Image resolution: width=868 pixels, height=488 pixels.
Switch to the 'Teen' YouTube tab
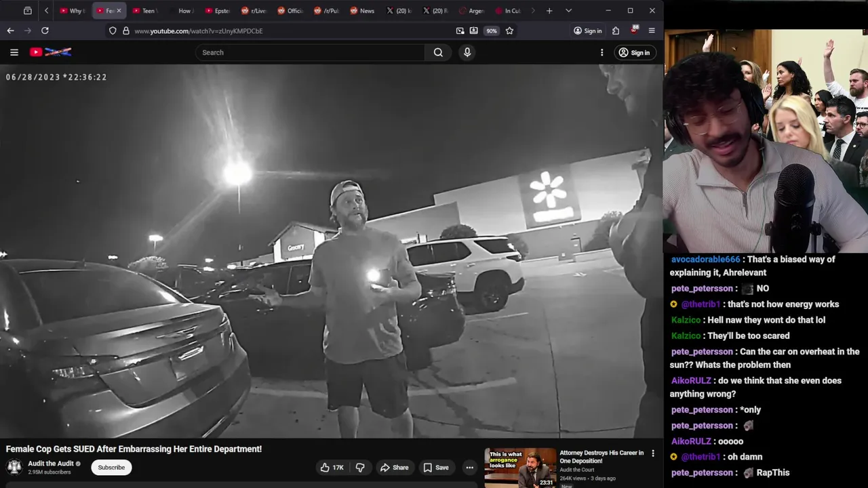point(144,11)
